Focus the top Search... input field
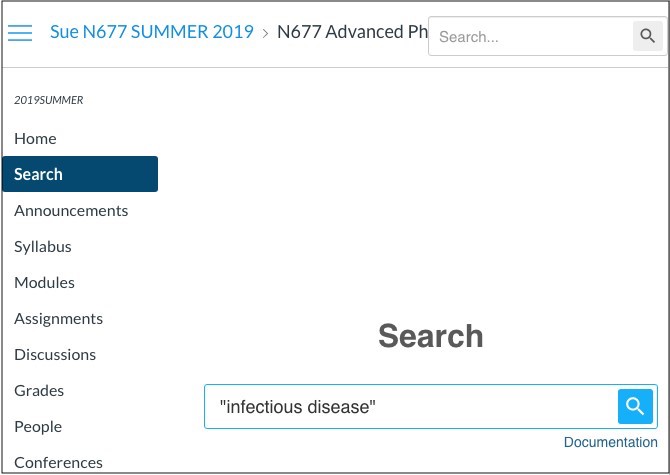670x475 pixels. [531, 36]
